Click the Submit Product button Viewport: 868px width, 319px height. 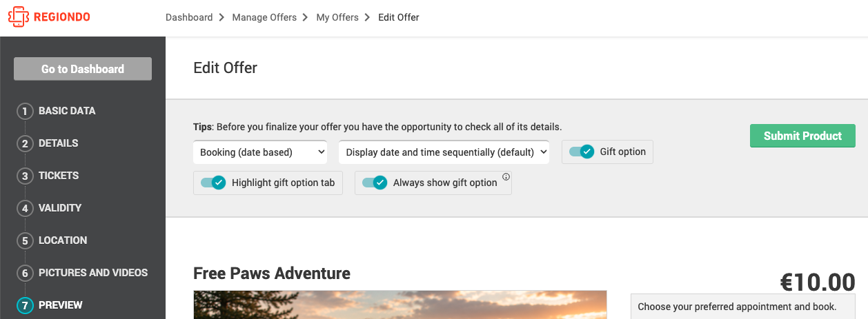tap(802, 136)
